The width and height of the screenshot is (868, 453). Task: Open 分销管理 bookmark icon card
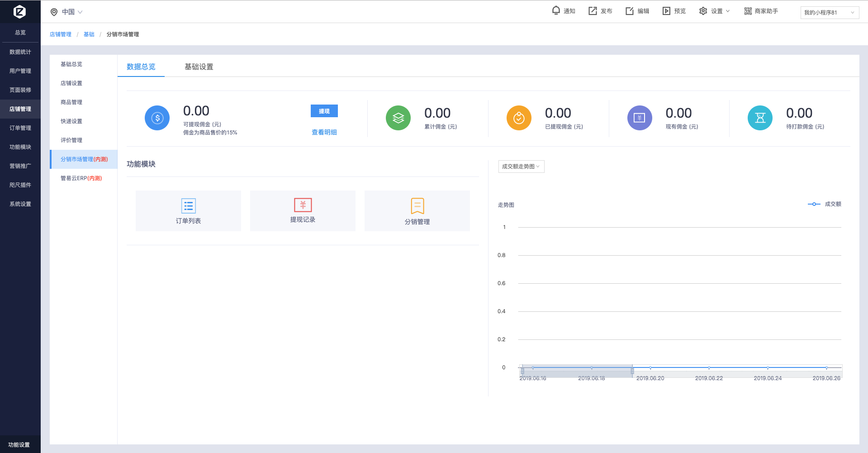pyautogui.click(x=417, y=211)
